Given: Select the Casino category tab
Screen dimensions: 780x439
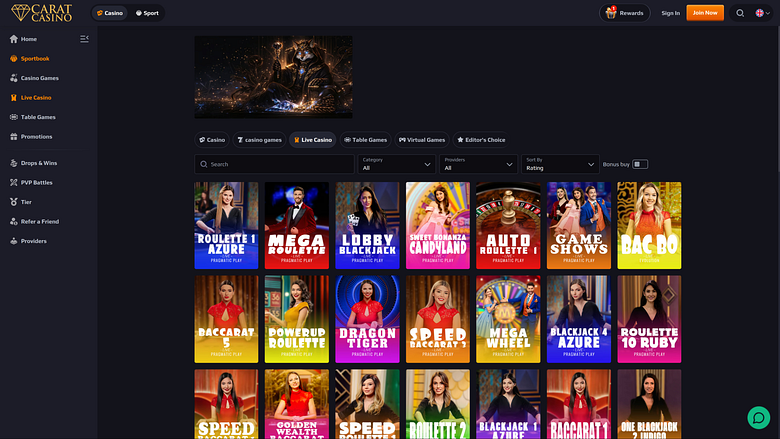Looking at the screenshot, I should click(x=212, y=140).
